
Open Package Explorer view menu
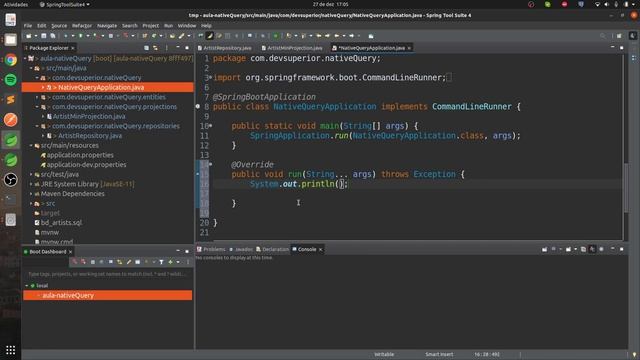pos(167,48)
